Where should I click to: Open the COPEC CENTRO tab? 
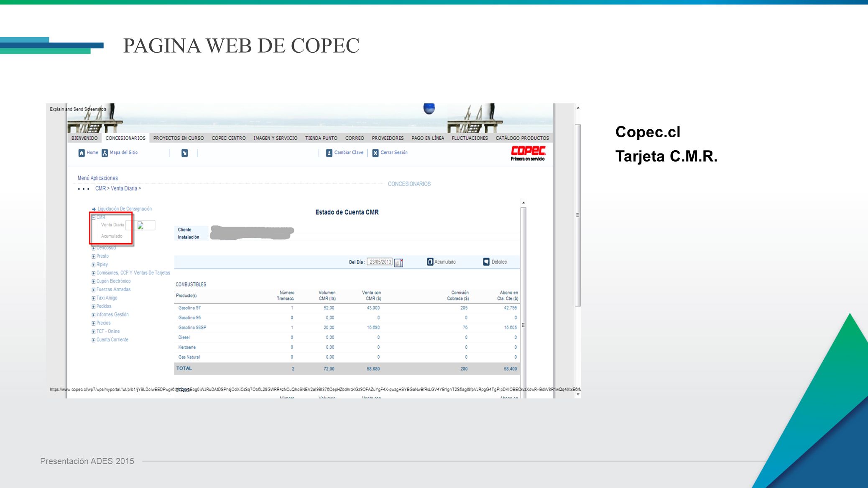pos(229,138)
